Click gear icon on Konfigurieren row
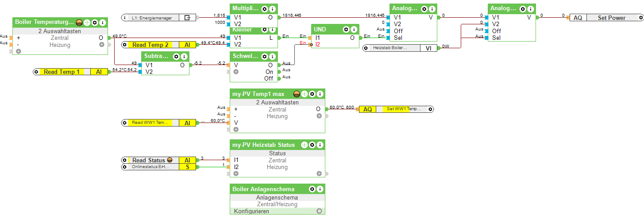644x219 pixels. point(319,211)
